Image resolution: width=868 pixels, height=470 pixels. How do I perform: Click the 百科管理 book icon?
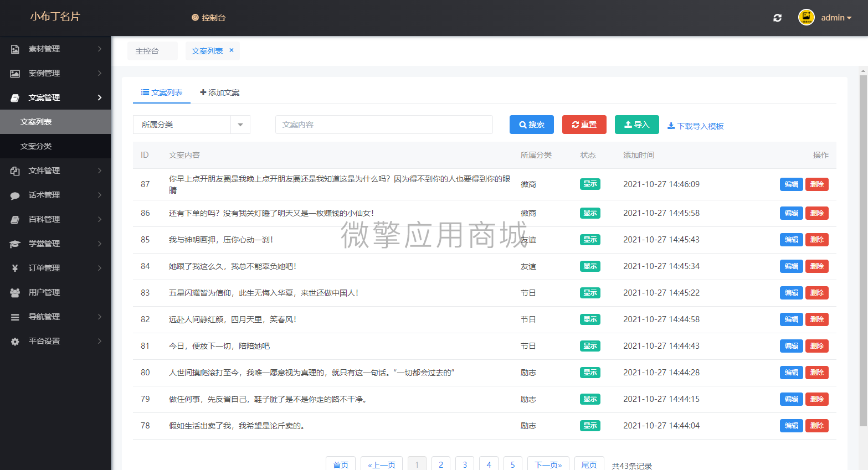(15, 219)
